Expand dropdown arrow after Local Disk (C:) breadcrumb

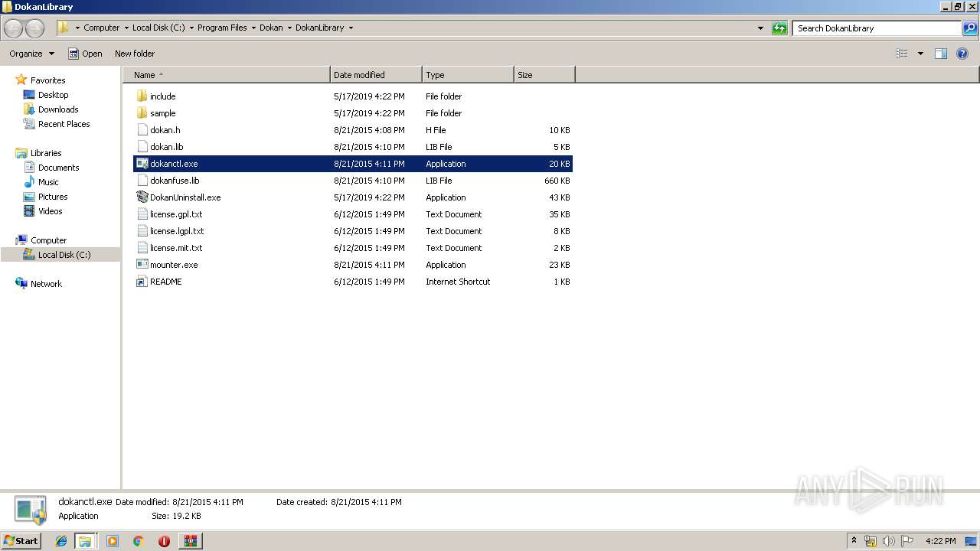coord(191,28)
